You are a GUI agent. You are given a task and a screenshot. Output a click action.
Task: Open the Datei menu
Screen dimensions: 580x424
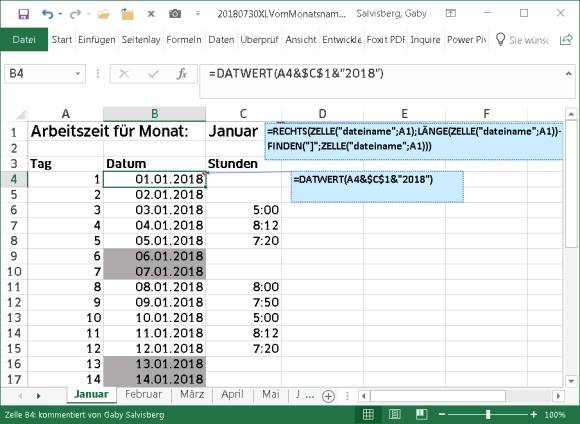pos(24,40)
